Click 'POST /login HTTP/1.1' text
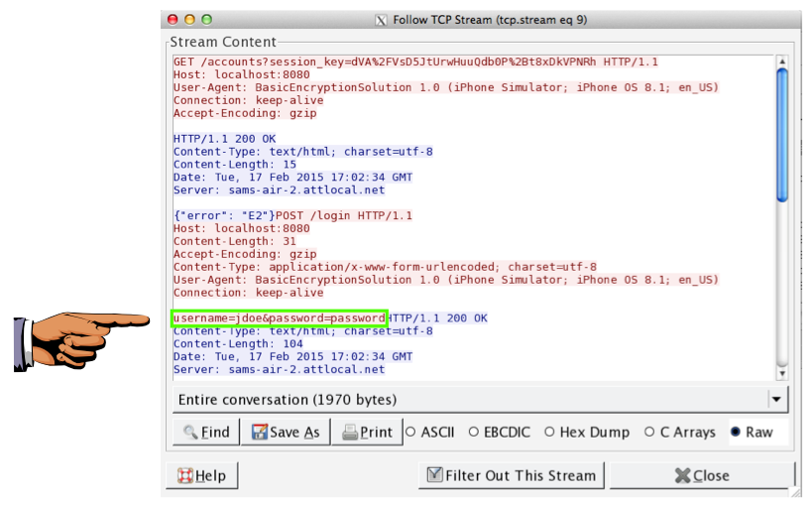812x506 pixels. tap(344, 215)
